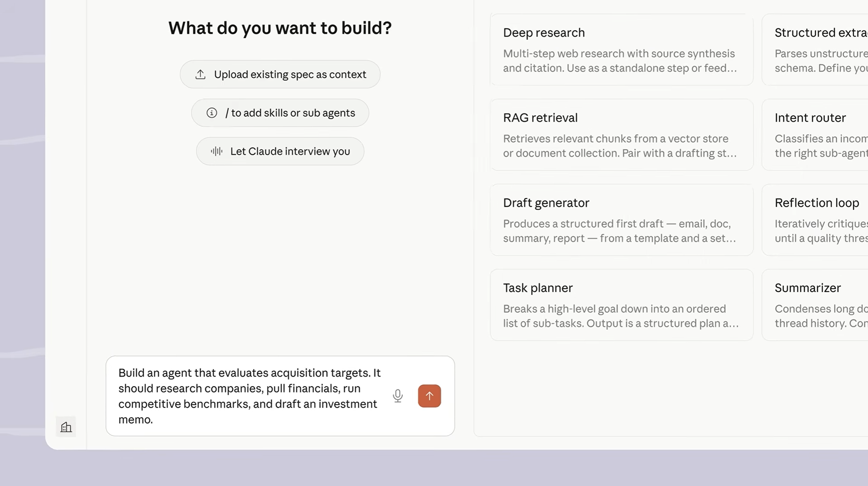The width and height of the screenshot is (868, 486).
Task: Click the upload arrow icon
Action: pyautogui.click(x=200, y=75)
